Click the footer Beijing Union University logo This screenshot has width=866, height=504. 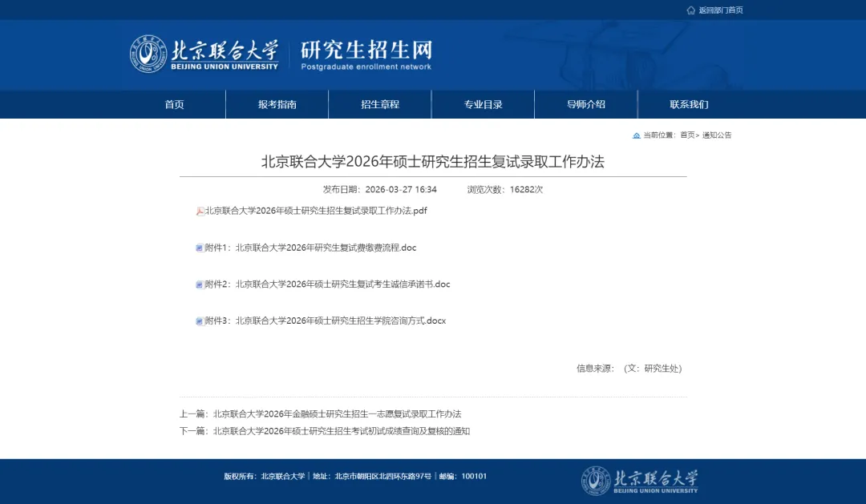(x=640, y=480)
